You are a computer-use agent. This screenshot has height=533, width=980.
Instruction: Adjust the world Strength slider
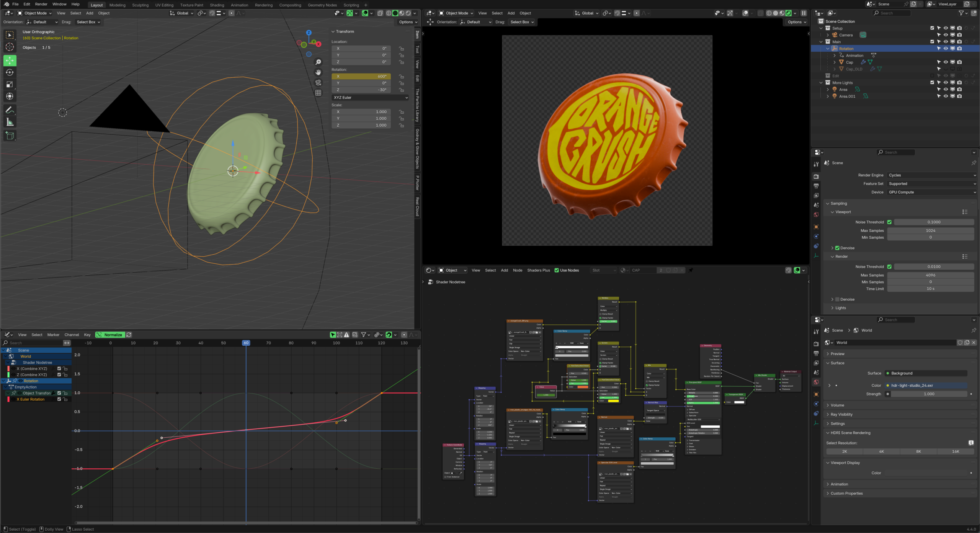[929, 394]
